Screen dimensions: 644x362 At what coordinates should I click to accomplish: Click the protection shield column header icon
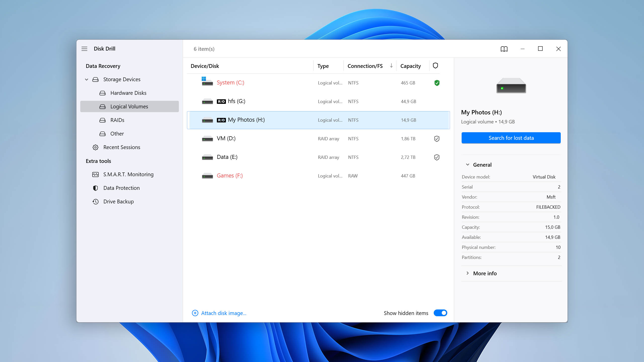point(435,66)
